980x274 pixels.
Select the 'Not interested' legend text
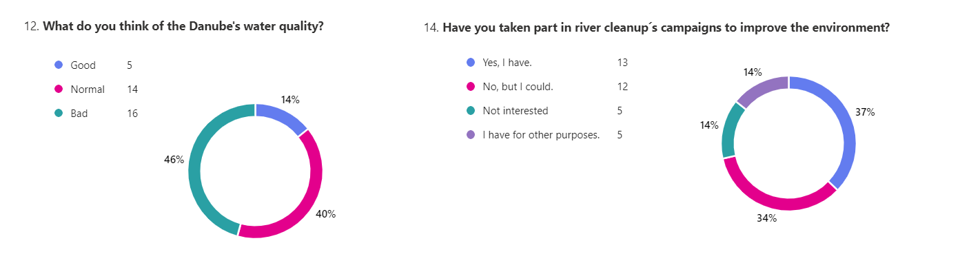[515, 111]
